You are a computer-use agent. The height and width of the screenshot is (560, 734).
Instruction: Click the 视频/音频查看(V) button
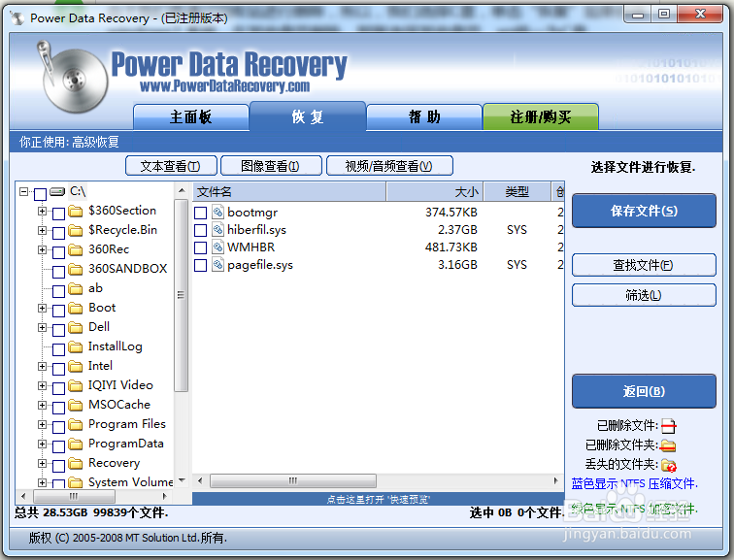pyautogui.click(x=389, y=166)
